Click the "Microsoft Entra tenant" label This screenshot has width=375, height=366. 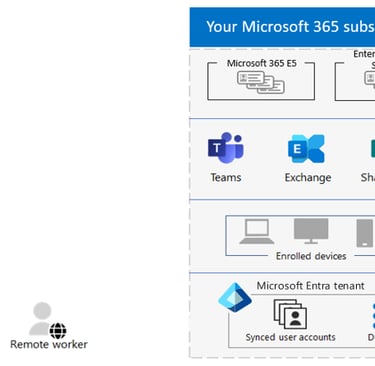[310, 286]
